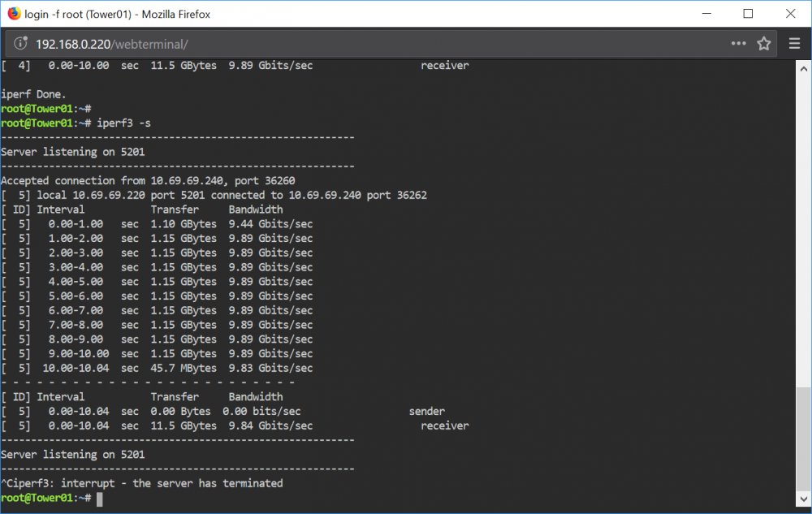Click the '45.7 MBytes' transfer value
812x514 pixels.
coord(184,368)
